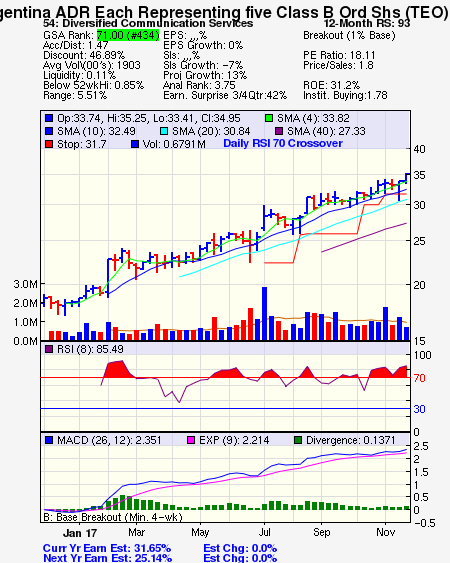Click the Below 52wkHi: 0.85% value
Image resolution: width=450 pixels, height=563 pixels.
tap(93, 85)
